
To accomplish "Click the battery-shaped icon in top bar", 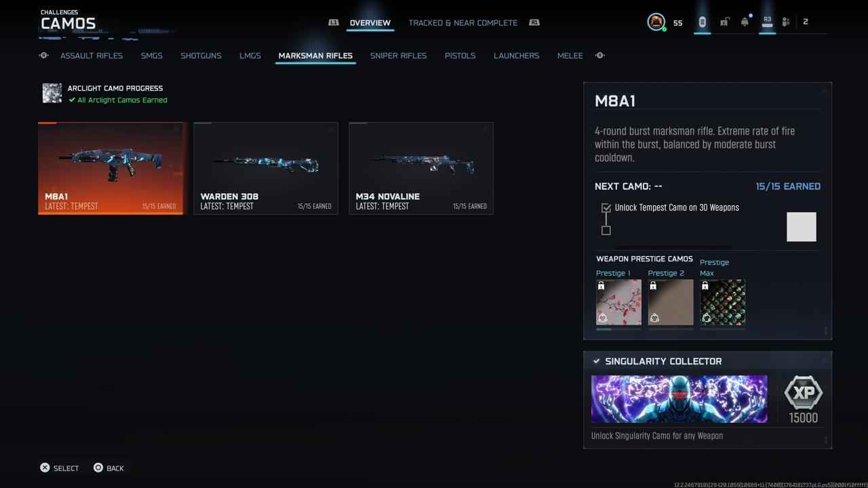I will point(702,22).
